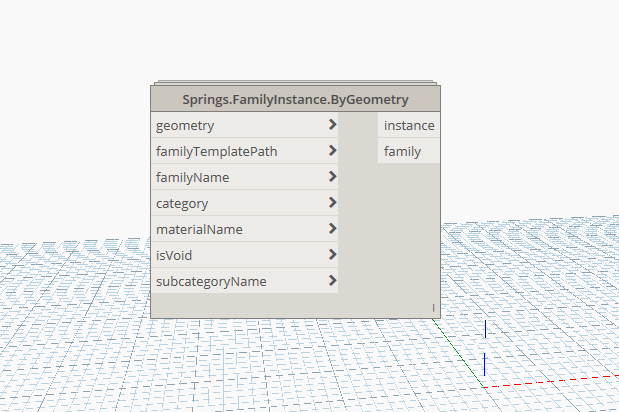This screenshot has height=412, width=619.
Task: Click the geometry port chevron arrow
Action: pyautogui.click(x=331, y=125)
